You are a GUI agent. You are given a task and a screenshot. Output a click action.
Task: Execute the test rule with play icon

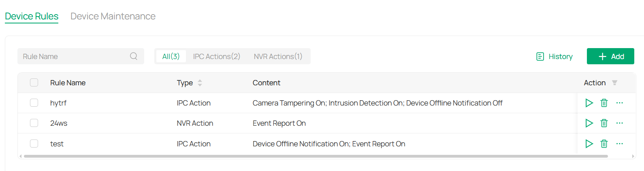click(x=589, y=144)
